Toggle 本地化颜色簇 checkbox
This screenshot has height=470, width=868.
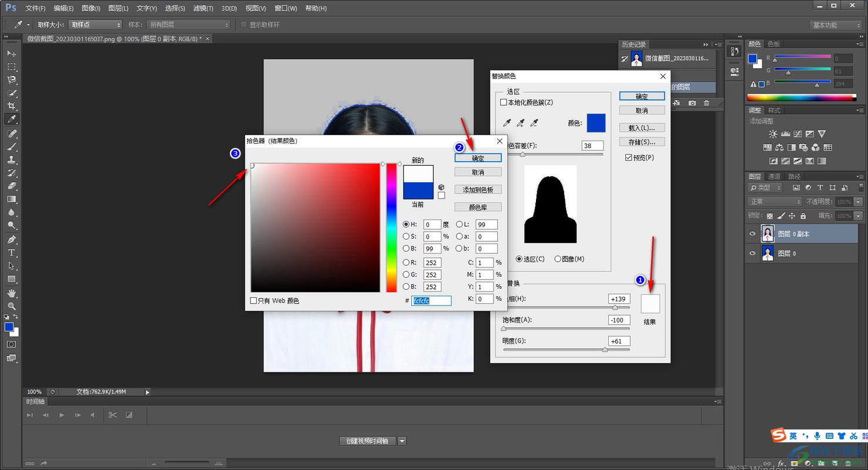coord(504,102)
